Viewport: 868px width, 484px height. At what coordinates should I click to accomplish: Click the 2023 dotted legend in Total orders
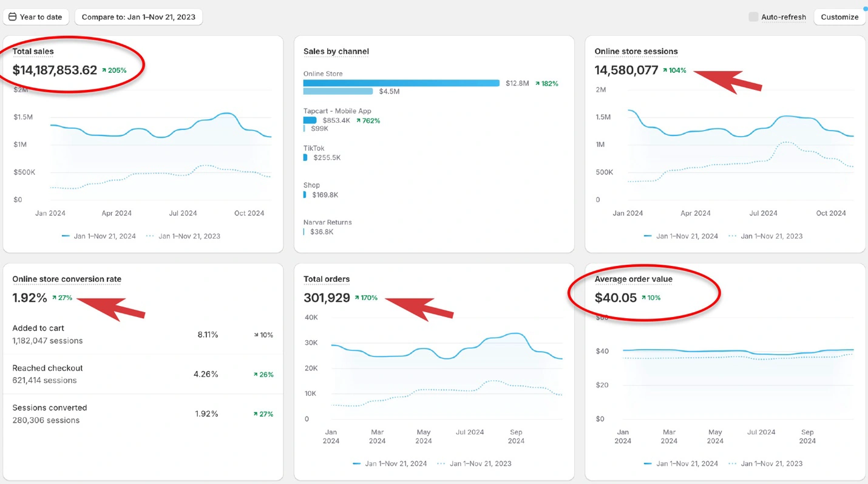474,463
